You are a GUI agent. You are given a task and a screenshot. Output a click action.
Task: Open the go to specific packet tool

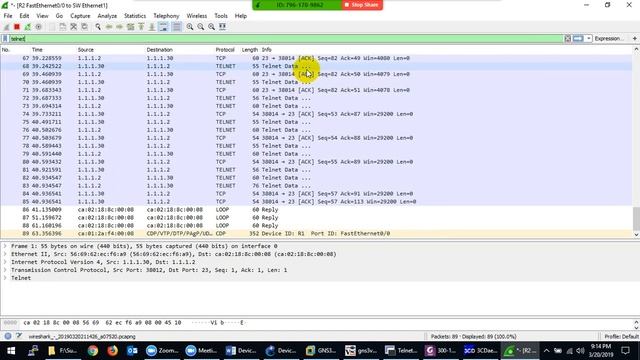pyautogui.click(x=130, y=27)
